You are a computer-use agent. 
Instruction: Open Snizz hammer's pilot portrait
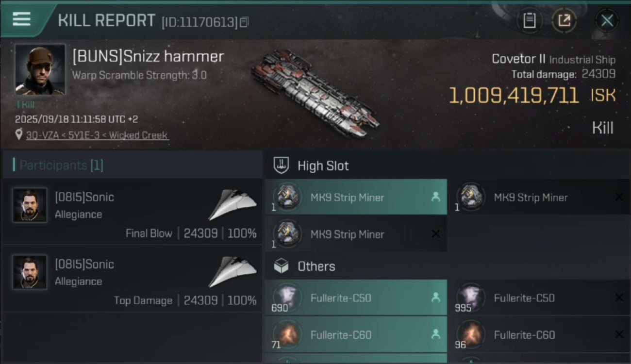pos(40,69)
